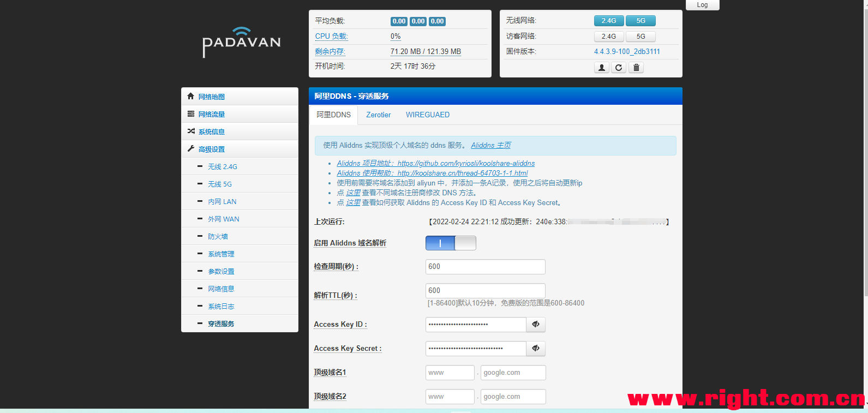Click the 解析TTL(秒) input field
868x413 pixels.
coord(486,291)
